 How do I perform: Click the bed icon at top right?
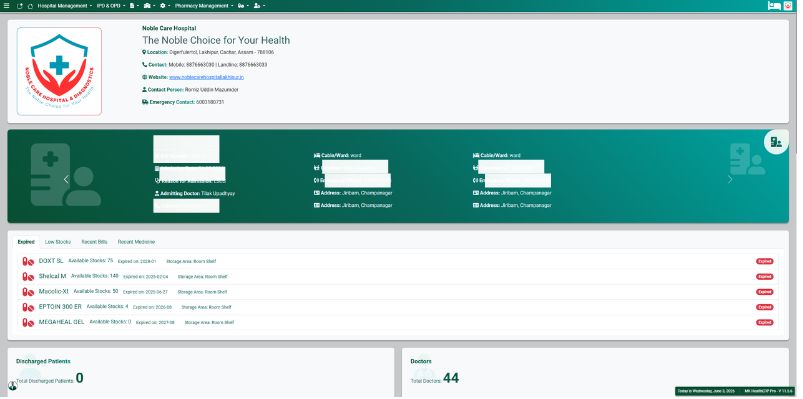pos(774,6)
